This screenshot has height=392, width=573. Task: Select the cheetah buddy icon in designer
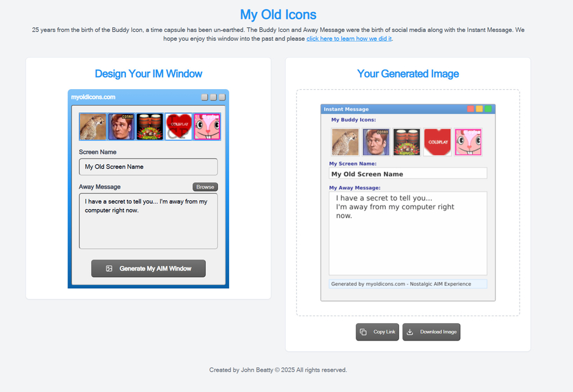point(93,127)
